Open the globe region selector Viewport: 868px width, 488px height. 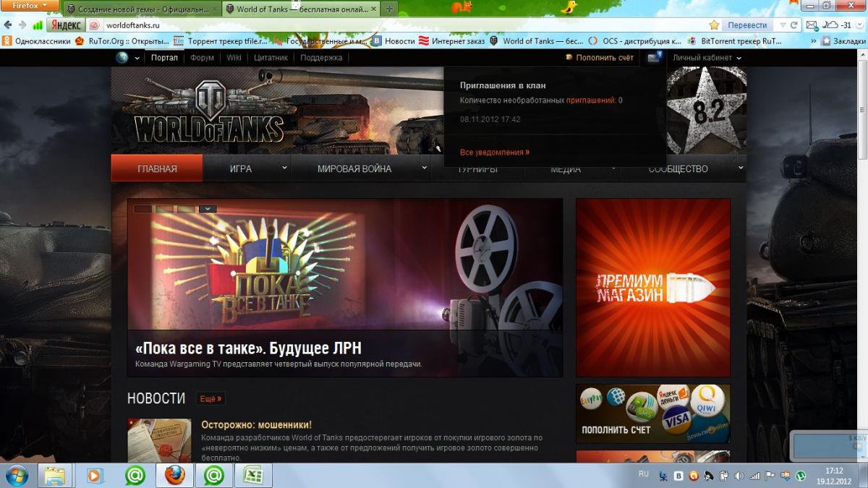(x=127, y=58)
